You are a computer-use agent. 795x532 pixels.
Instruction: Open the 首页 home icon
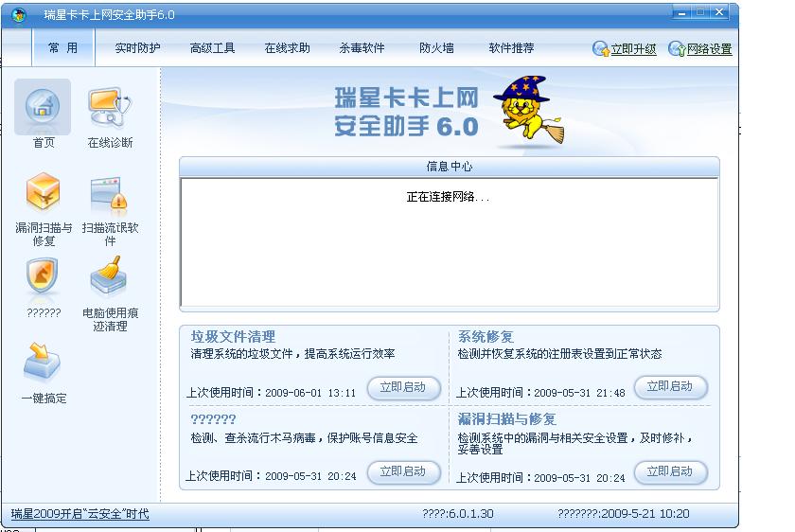coord(43,107)
